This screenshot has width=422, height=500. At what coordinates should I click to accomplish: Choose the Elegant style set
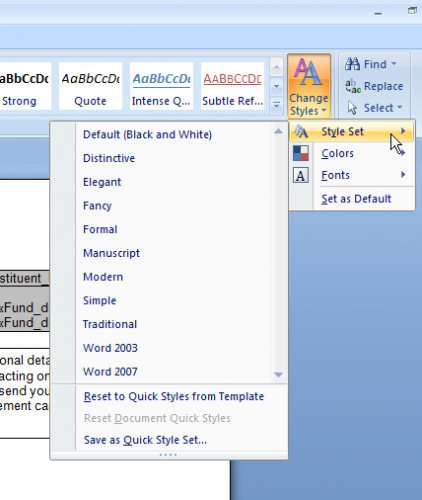coord(102,182)
